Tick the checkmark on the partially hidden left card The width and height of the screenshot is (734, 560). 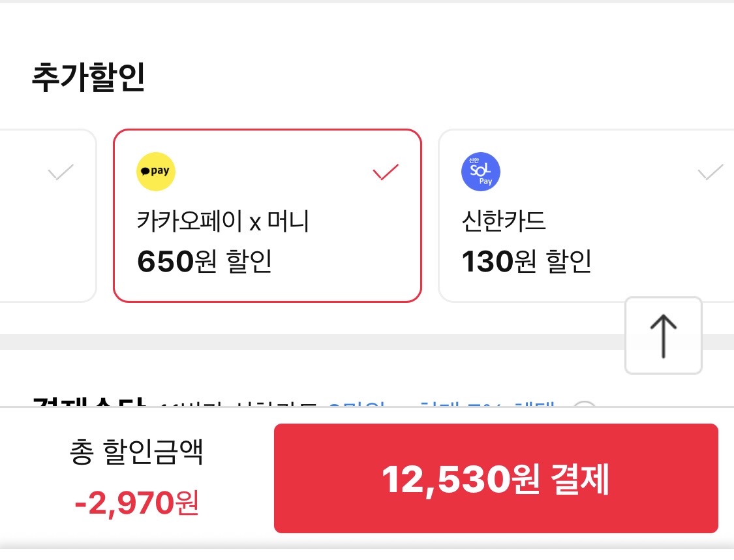pyautogui.click(x=61, y=172)
